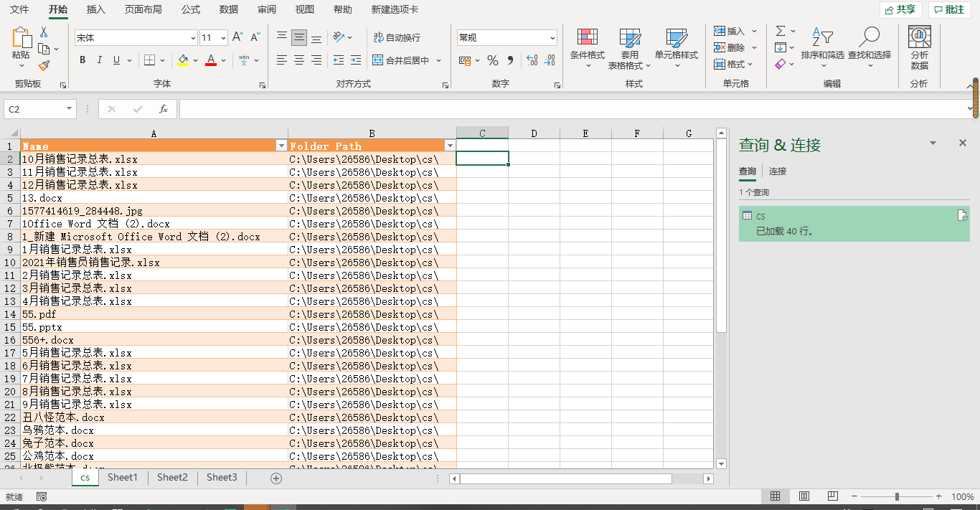Viewport: 980px width, 510px height.
Task: Increase font size with the larger A icon
Action: tap(237, 37)
